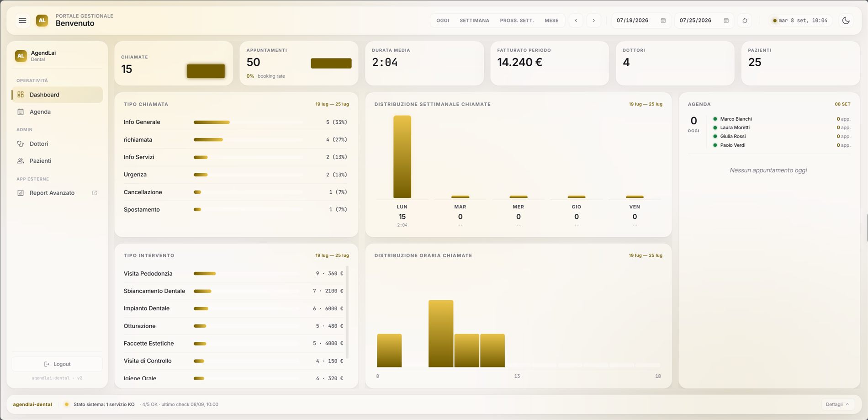Viewport: 868px width, 420px height.
Task: Click the start date field 07/19/2026
Action: coord(641,21)
